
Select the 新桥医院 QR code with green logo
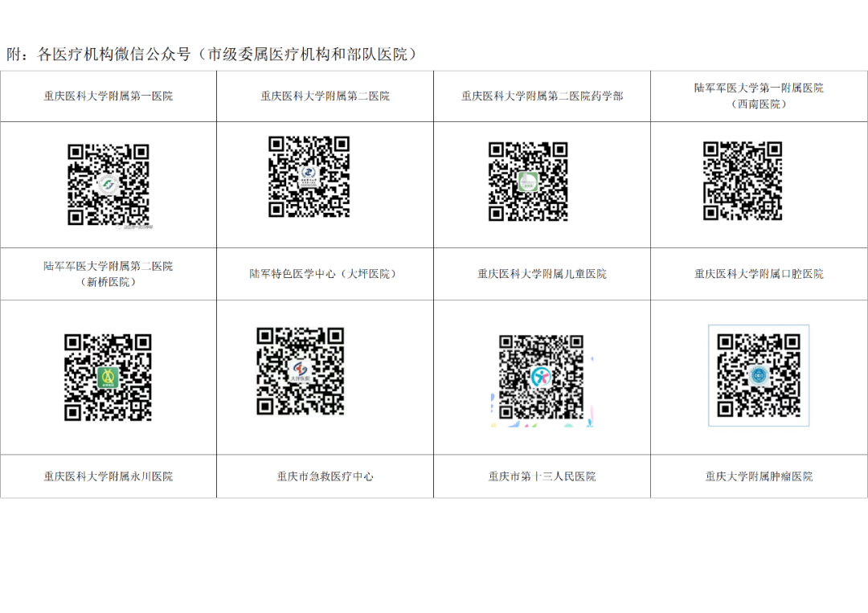point(108,377)
